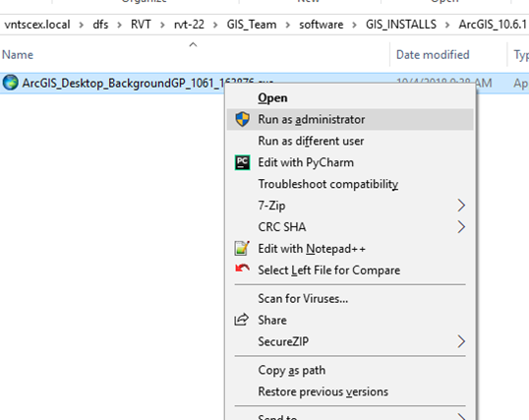Go to ArcGIS_10.6.1 folder in breadcrumb
529x420 pixels.
pyautogui.click(x=493, y=25)
